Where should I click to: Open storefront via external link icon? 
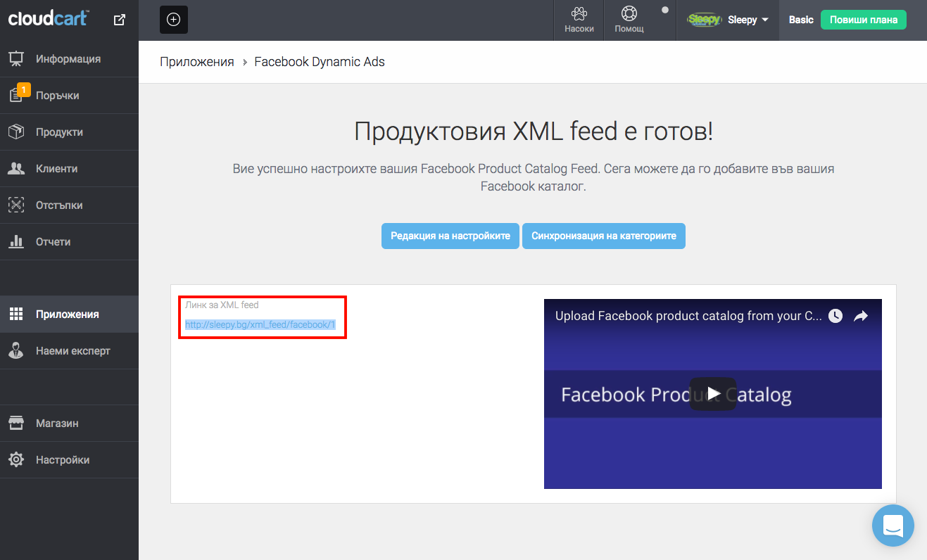click(x=120, y=20)
